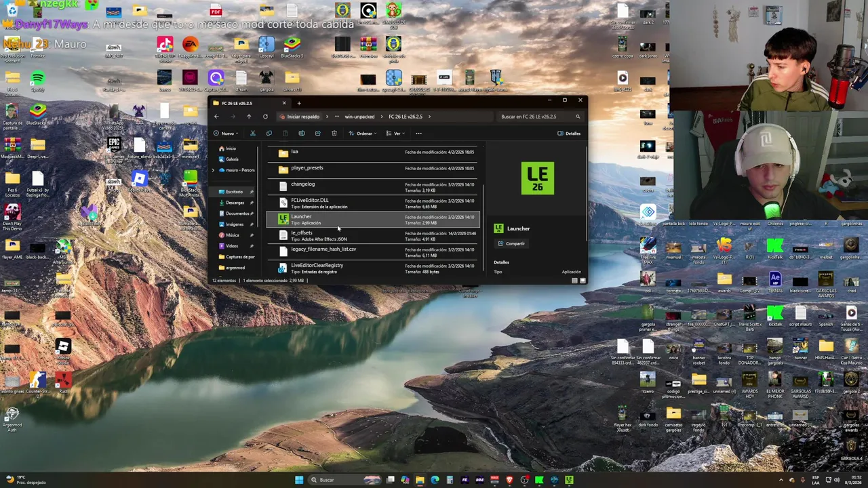
Task: Open the FE app on the taskbar
Action: [x=465, y=480]
